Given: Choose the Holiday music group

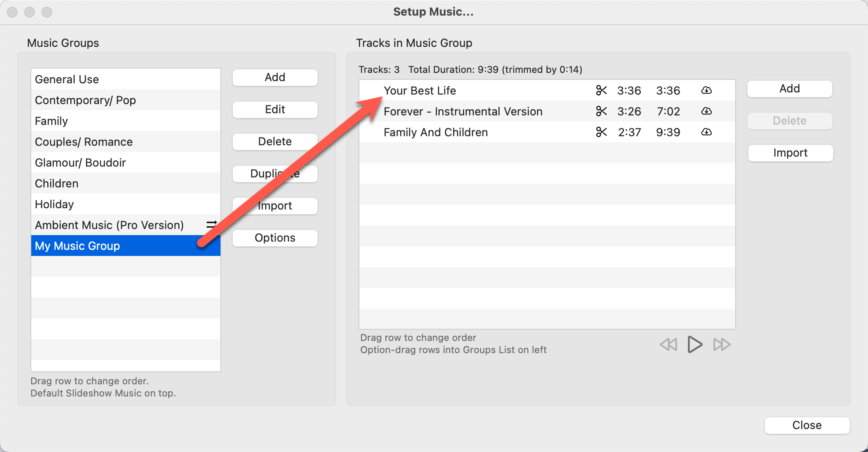Looking at the screenshot, I should (54, 204).
